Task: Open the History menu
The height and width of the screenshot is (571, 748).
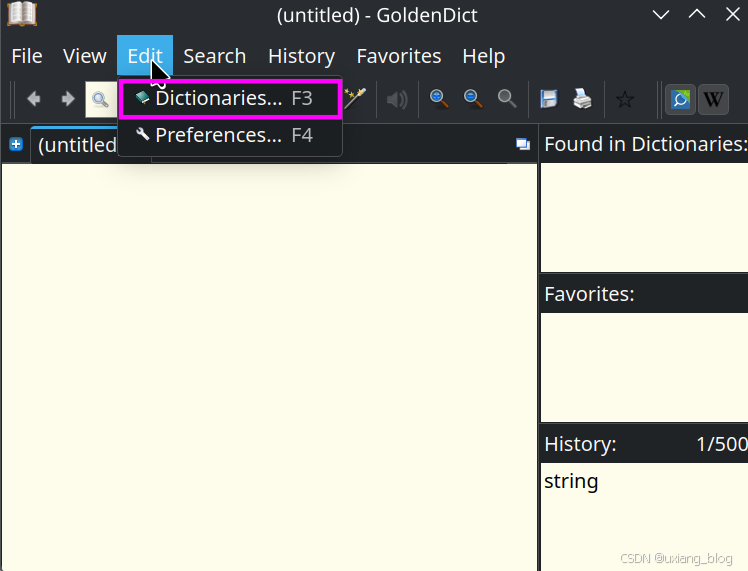Action: click(301, 56)
